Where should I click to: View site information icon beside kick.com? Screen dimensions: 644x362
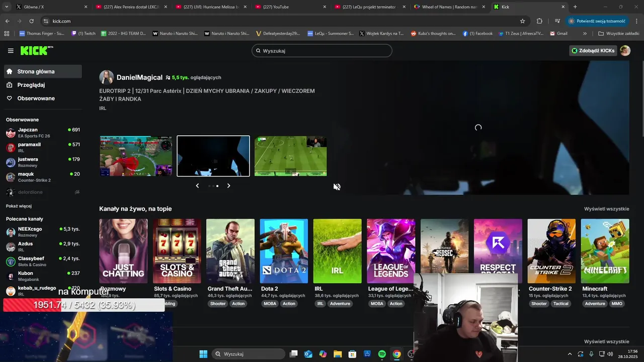(46, 21)
